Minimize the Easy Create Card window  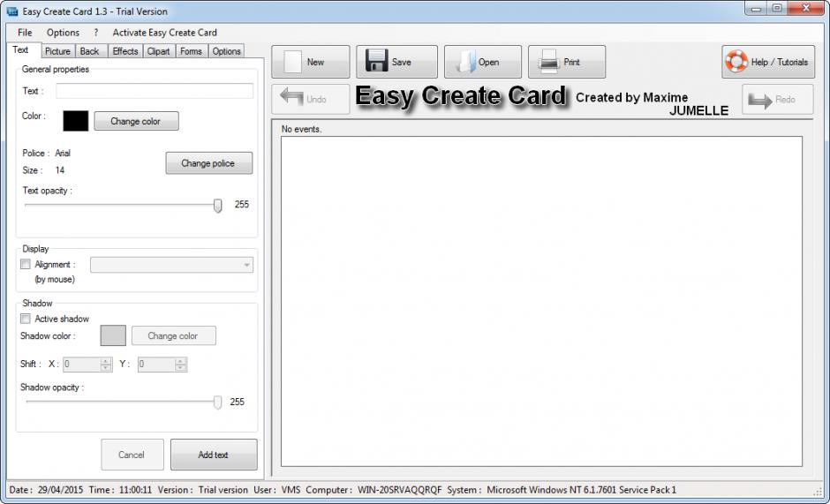757,8
